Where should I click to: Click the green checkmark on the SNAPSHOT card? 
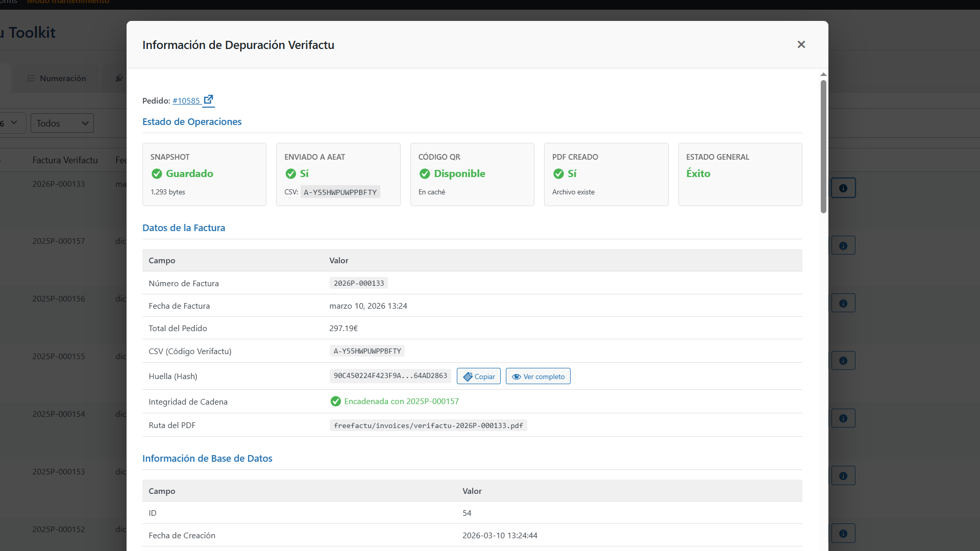coord(156,174)
